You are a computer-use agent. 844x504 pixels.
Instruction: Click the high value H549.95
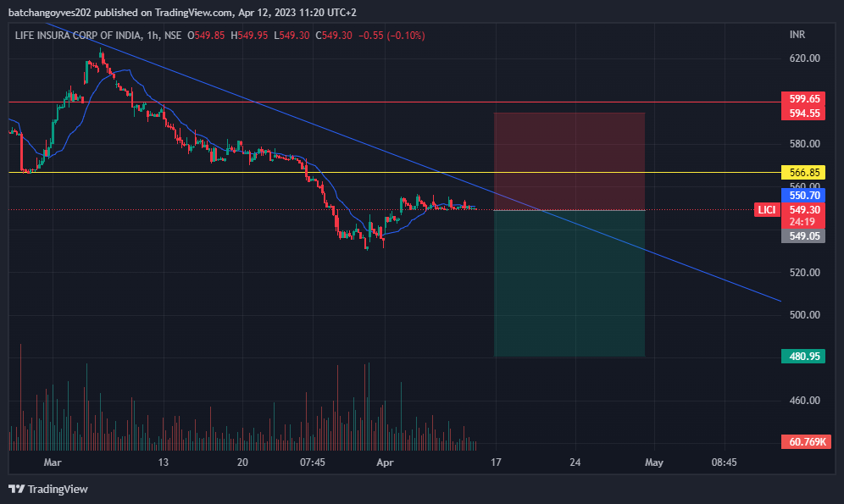coord(249,36)
